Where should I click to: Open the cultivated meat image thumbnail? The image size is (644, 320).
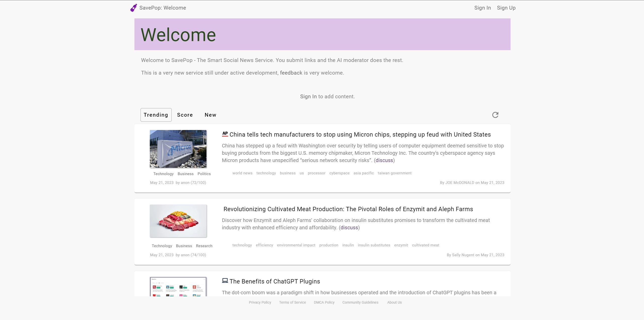coord(178,221)
